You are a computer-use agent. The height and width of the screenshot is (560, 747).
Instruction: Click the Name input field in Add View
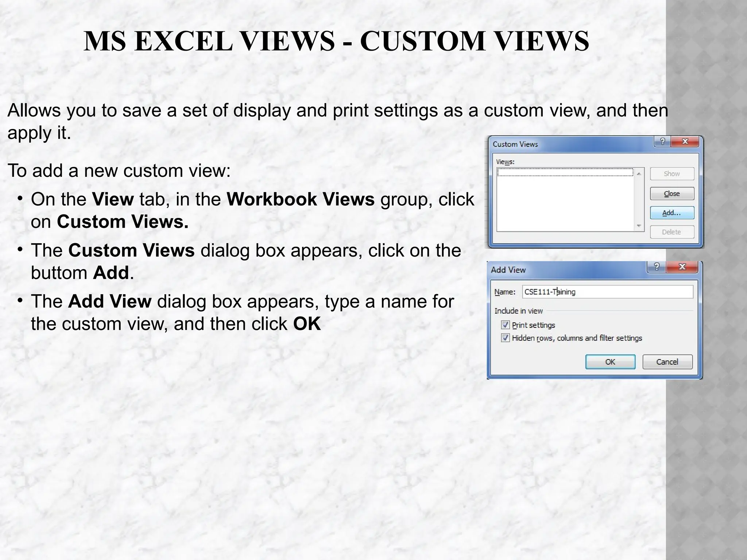pos(608,292)
